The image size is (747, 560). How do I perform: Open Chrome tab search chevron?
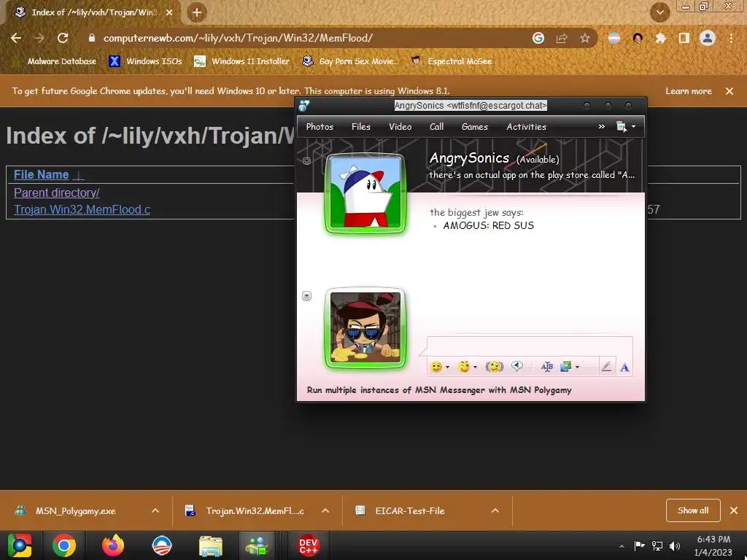pos(659,12)
